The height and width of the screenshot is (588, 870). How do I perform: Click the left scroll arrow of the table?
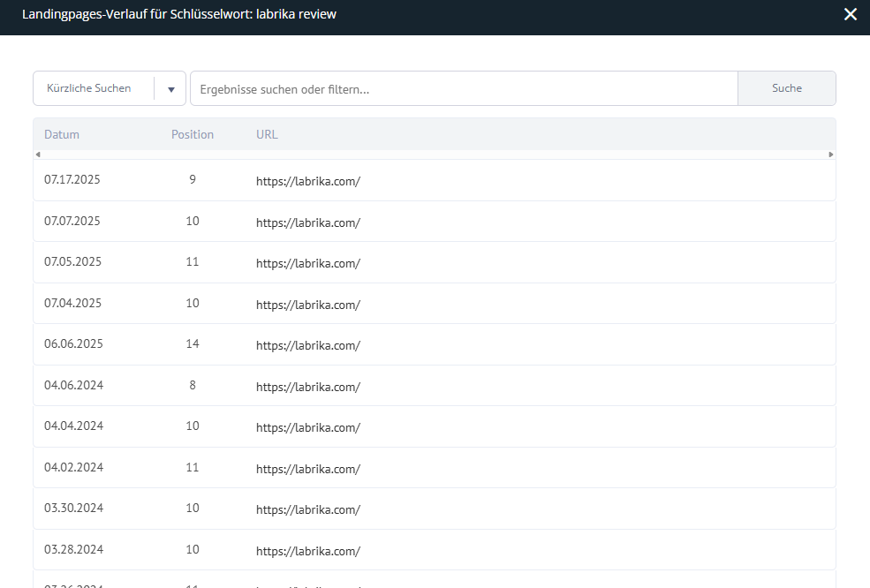coord(38,155)
